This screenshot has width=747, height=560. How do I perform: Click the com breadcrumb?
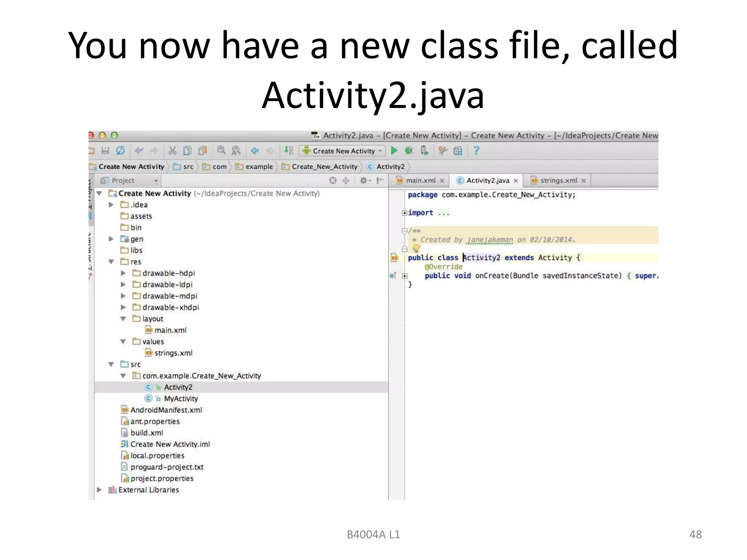coord(215,167)
